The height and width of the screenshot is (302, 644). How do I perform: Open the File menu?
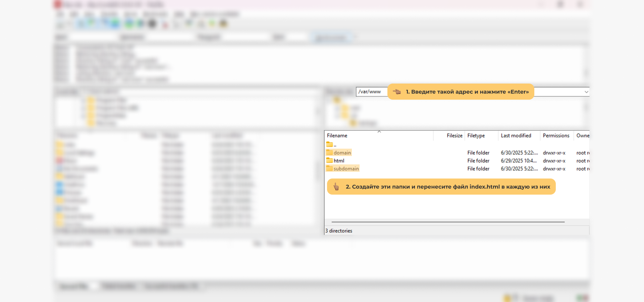tap(60, 14)
